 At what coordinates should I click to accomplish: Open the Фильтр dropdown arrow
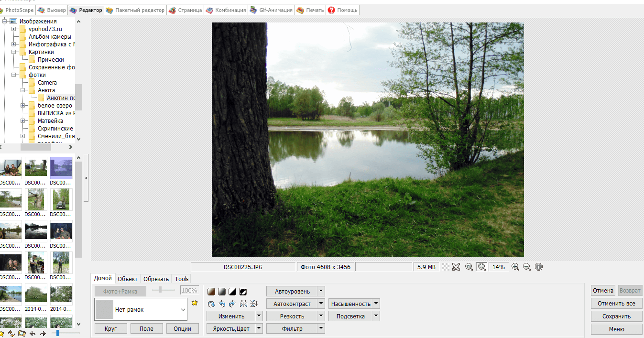pyautogui.click(x=321, y=328)
